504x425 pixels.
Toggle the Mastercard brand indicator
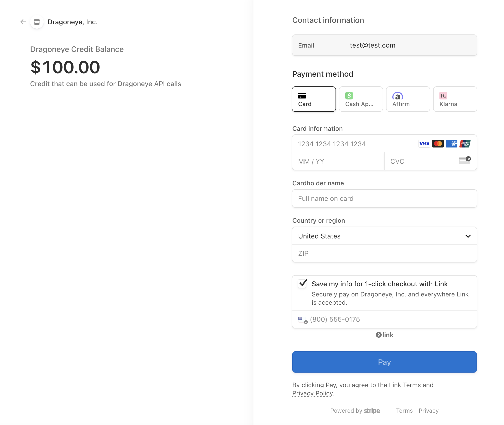pos(438,144)
